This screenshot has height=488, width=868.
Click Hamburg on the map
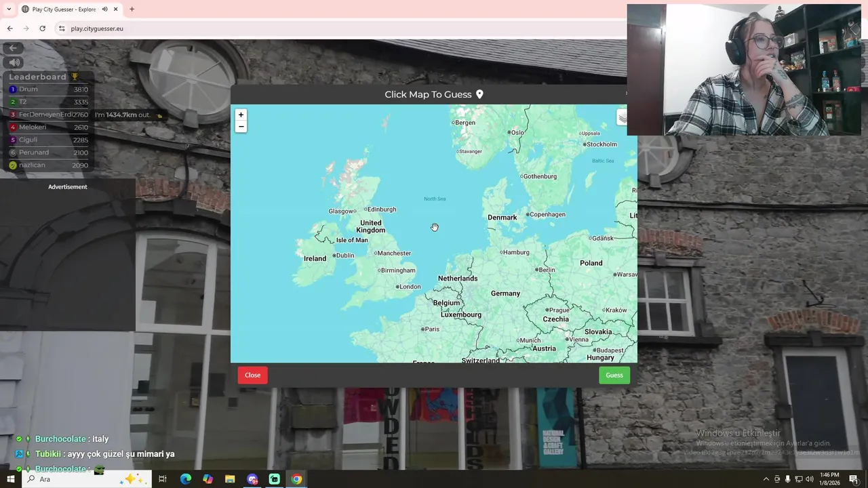click(513, 253)
